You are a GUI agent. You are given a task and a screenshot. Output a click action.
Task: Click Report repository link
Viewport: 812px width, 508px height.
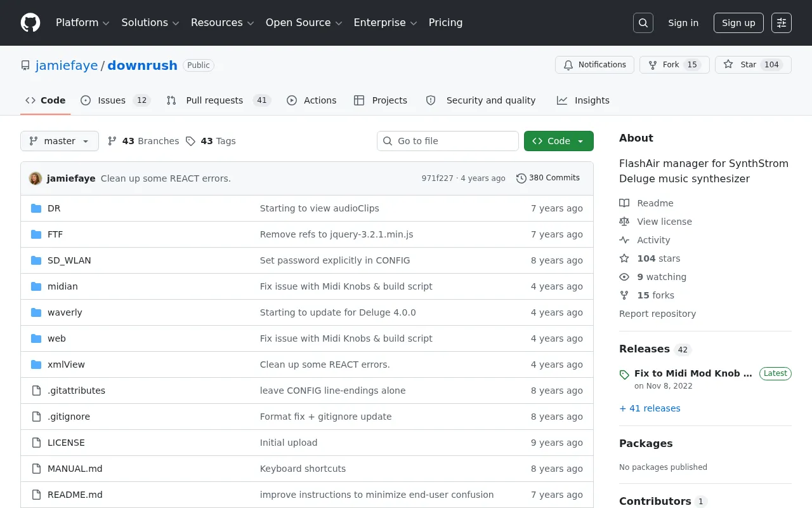[657, 314]
